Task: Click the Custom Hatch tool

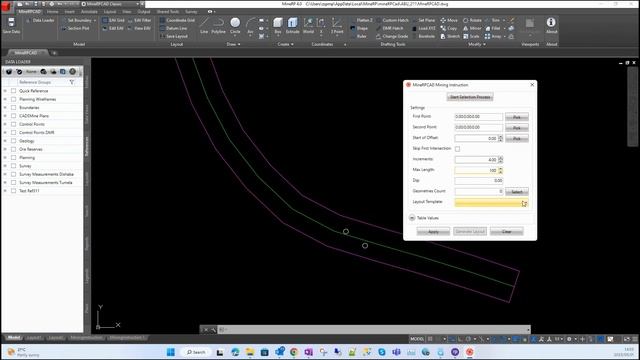Action: coord(393,20)
